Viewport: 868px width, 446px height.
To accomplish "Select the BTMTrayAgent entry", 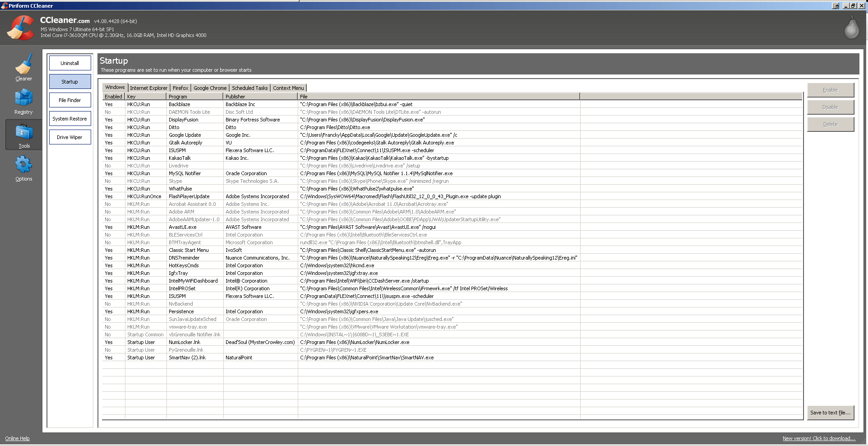I will pyautogui.click(x=452, y=242).
